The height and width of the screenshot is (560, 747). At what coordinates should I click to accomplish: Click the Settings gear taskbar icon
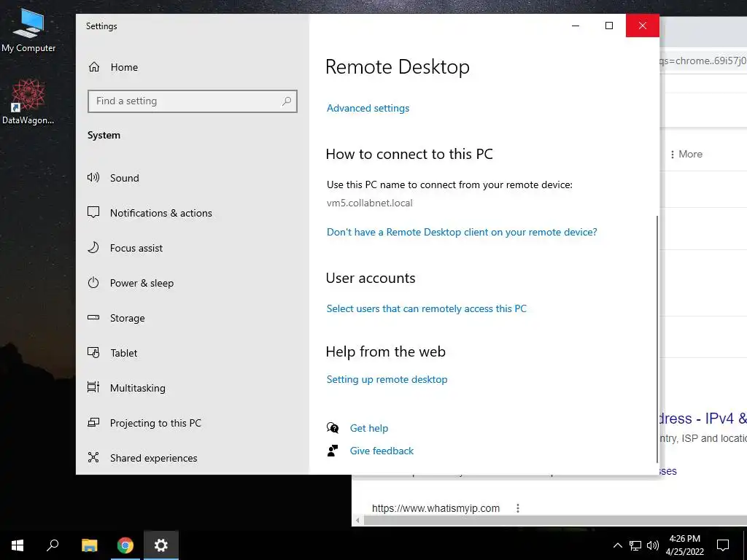(161, 545)
